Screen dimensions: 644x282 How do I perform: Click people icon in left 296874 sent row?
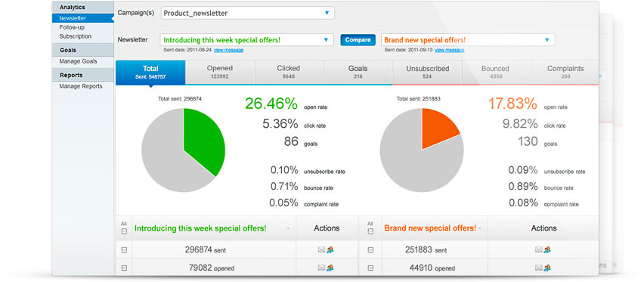330,249
